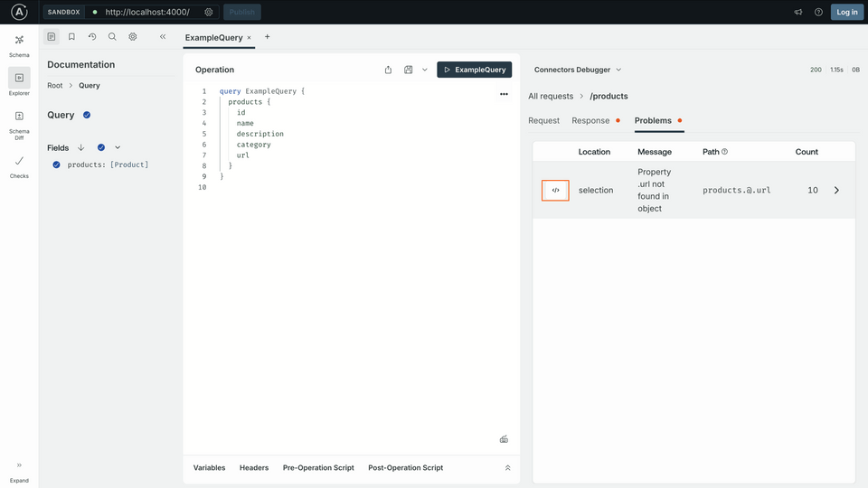Toggle the products field checkbox

click(x=56, y=164)
